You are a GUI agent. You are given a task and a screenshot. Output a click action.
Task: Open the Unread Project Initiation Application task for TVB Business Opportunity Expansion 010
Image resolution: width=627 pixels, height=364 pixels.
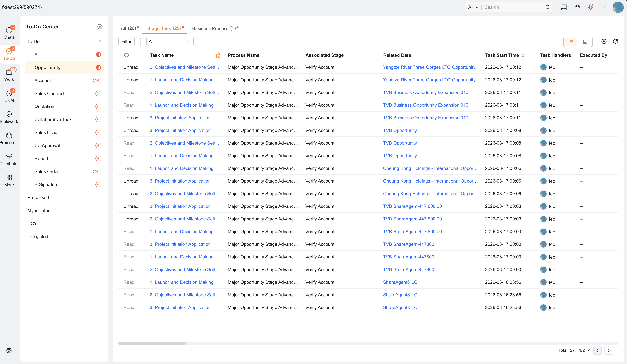tap(180, 118)
